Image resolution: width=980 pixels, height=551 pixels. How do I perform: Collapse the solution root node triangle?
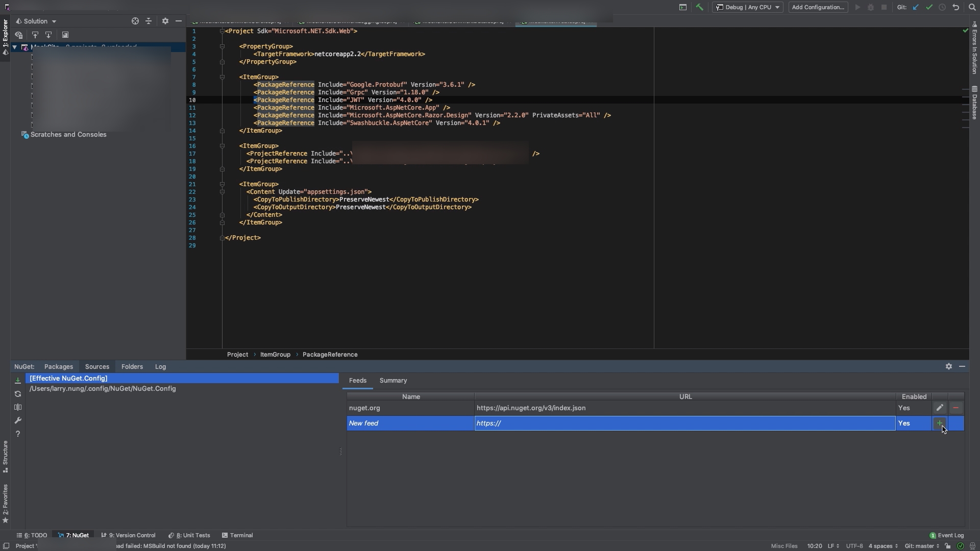click(x=15, y=47)
